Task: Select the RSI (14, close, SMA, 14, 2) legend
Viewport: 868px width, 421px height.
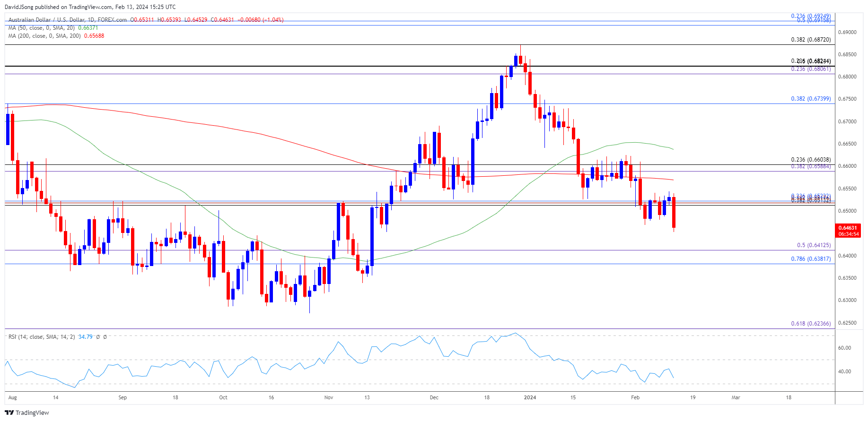Action: point(42,337)
